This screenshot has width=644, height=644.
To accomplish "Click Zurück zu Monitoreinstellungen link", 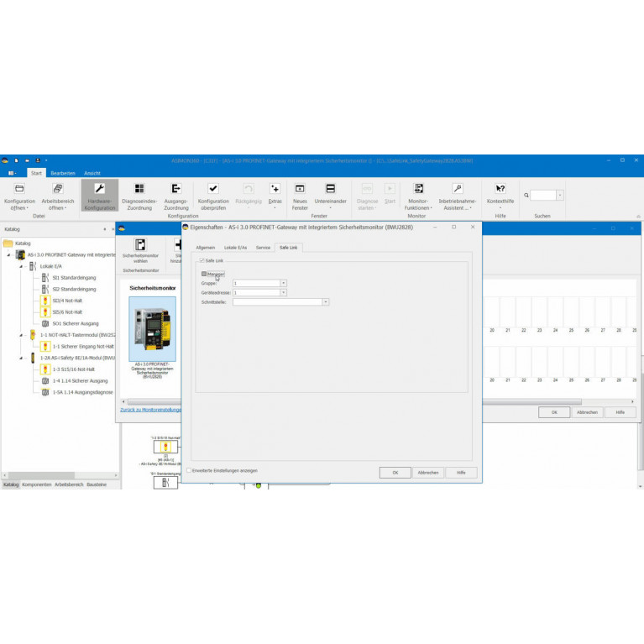I will [150, 410].
